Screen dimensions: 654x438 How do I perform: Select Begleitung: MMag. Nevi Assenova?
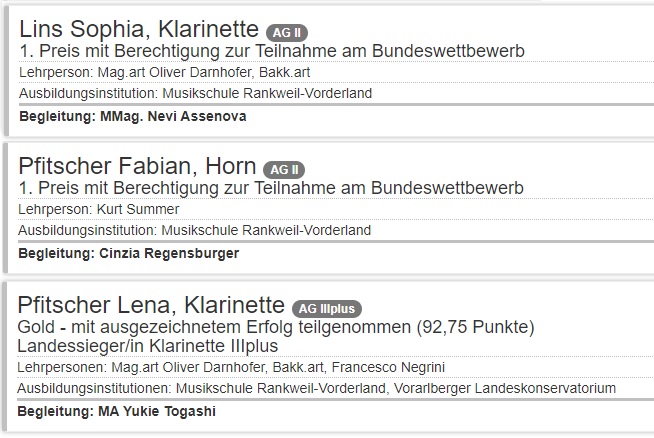pyautogui.click(x=132, y=116)
